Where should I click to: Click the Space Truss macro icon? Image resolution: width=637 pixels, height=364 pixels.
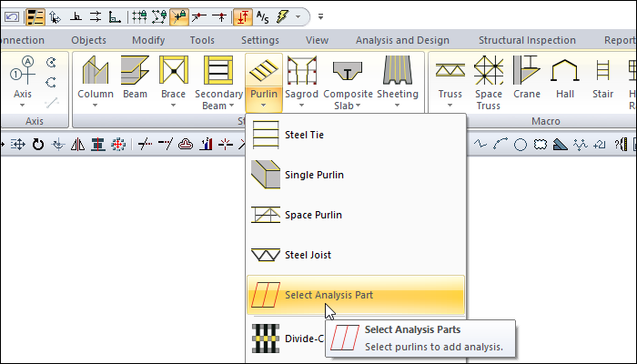tap(489, 71)
